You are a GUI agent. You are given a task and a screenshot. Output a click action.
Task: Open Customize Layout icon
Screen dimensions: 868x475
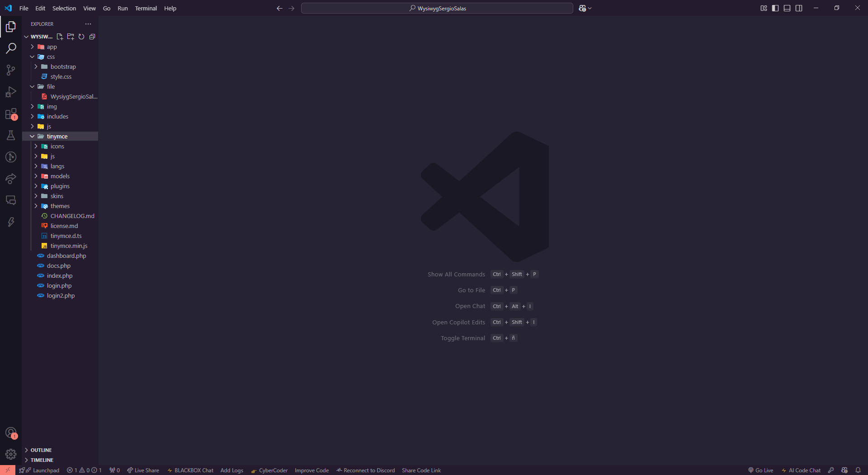[x=764, y=8]
